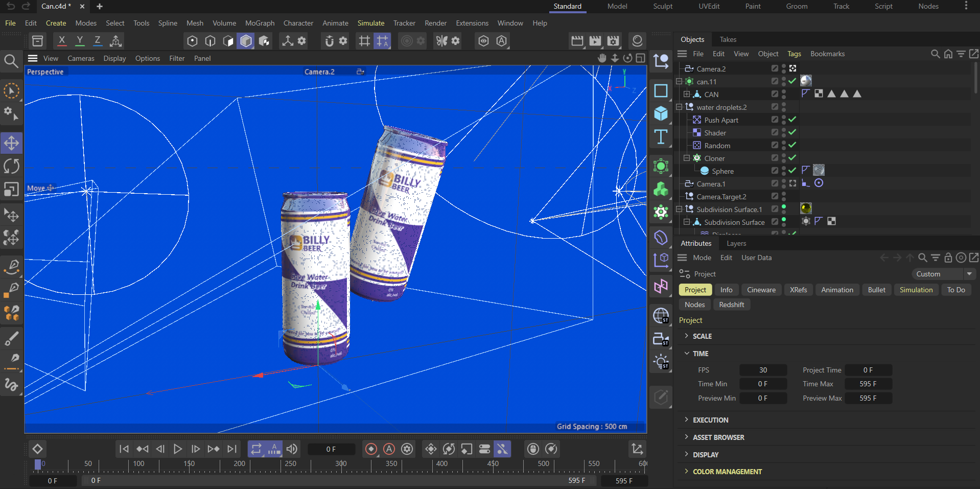This screenshot has height=489, width=980.
Task: Click the coordinate system icon
Action: pos(116,41)
